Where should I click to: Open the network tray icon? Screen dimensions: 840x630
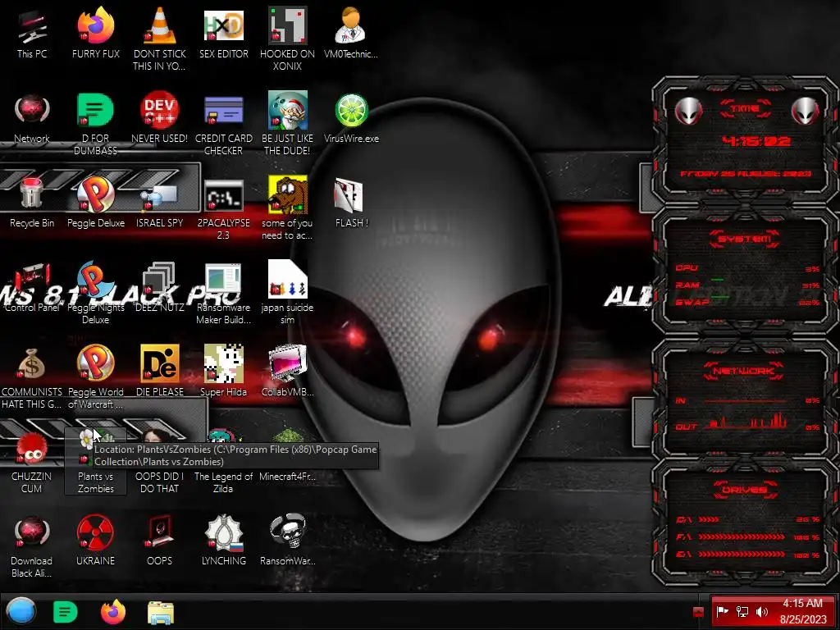(x=742, y=611)
